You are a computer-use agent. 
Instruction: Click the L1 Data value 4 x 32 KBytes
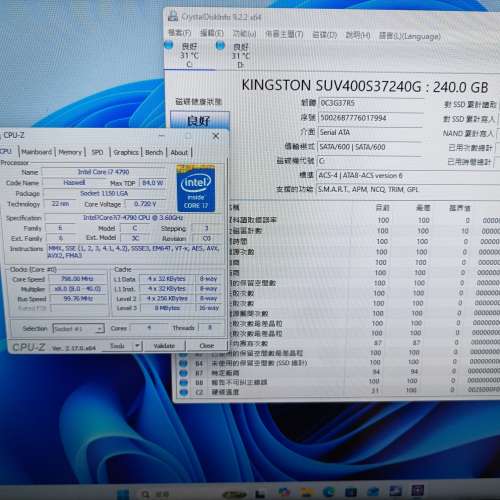167,279
